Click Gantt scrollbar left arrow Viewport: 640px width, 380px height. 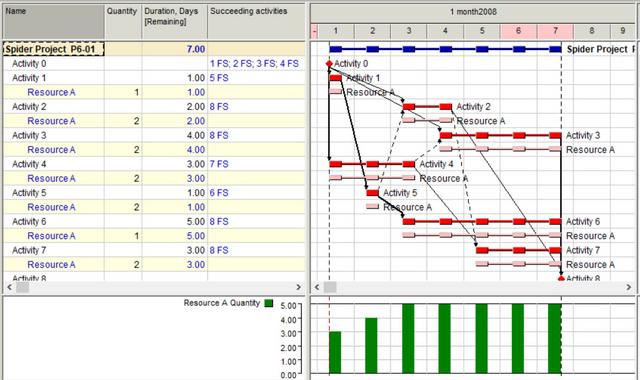coord(317,287)
